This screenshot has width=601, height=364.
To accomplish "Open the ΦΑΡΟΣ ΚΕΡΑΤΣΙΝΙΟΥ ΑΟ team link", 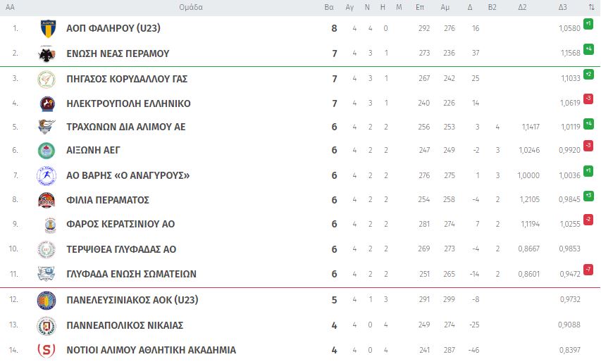I will [x=120, y=225].
